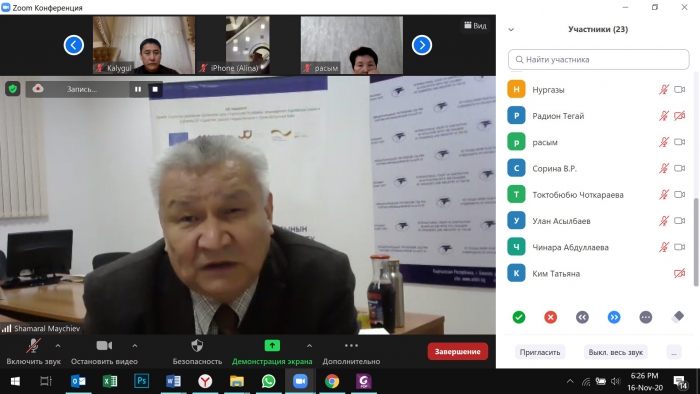Toggle microphone for participant Нургазы
This screenshot has height=394, width=700.
(x=664, y=90)
